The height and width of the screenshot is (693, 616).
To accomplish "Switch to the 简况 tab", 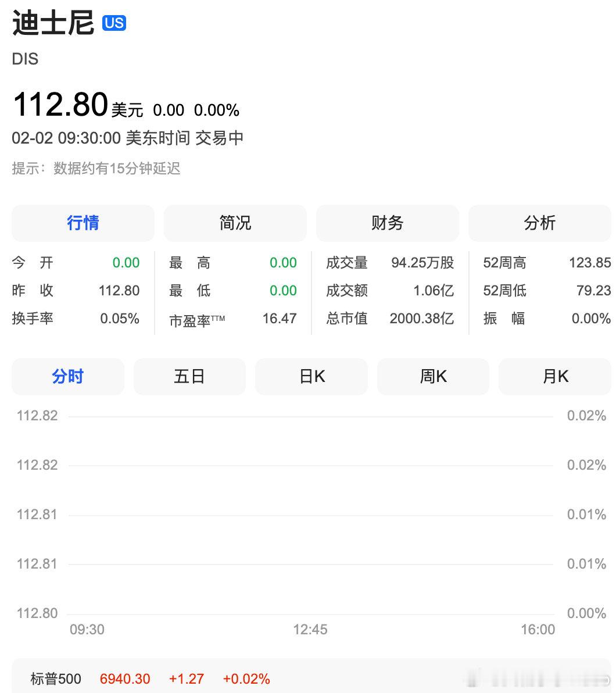I will coord(235,223).
